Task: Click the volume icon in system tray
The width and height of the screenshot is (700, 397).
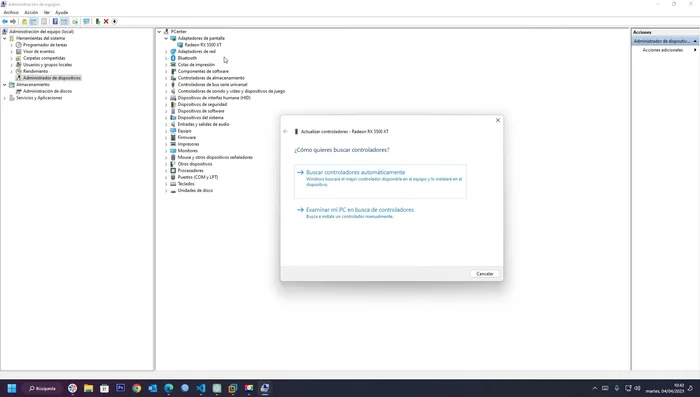Action: [637, 388]
